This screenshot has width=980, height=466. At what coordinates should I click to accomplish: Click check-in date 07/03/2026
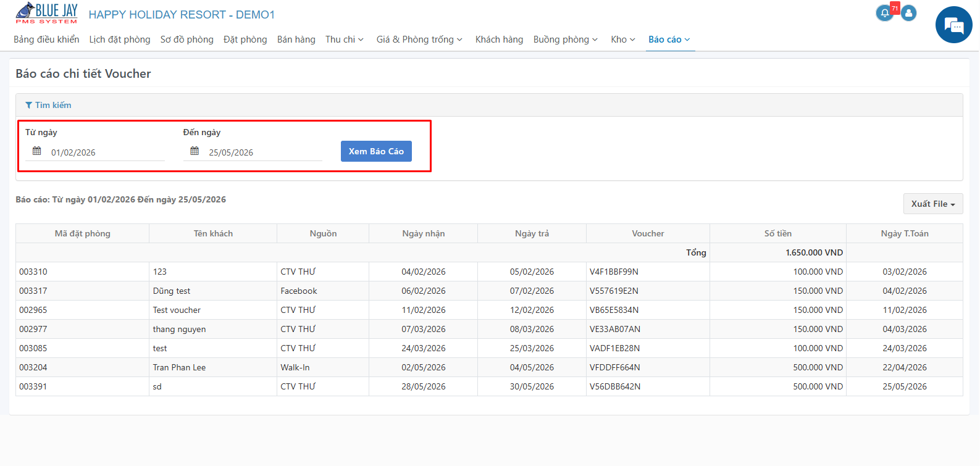click(x=424, y=329)
